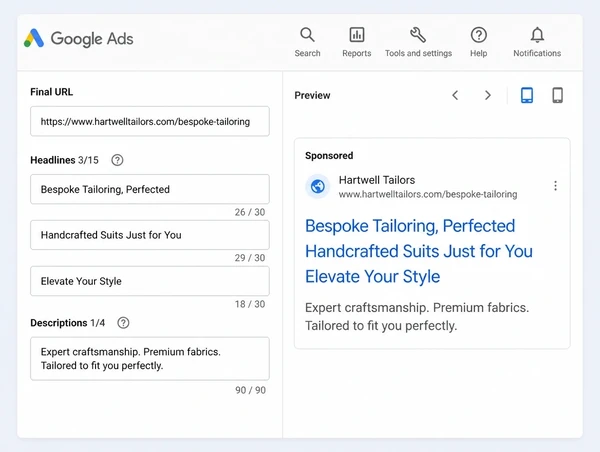Screen dimensions: 600x452
Task: Switch preview to mobile phone view
Action: click(558, 95)
